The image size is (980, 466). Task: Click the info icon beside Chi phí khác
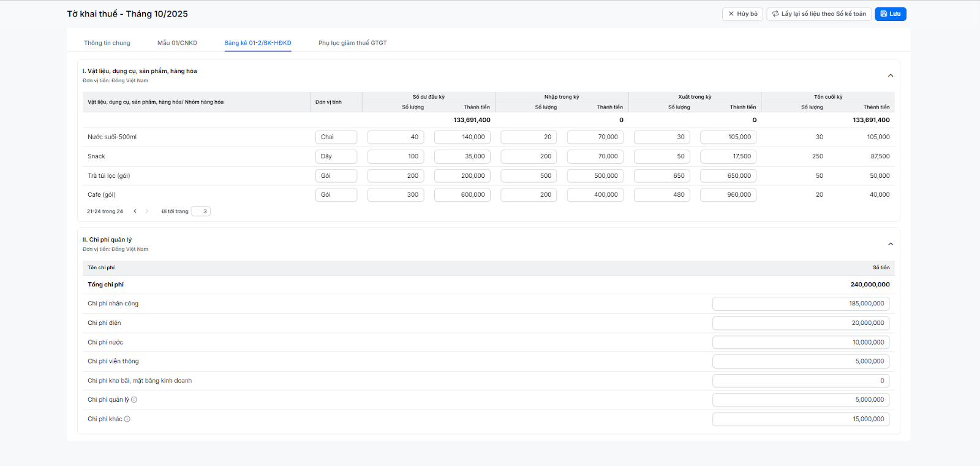pyautogui.click(x=127, y=419)
